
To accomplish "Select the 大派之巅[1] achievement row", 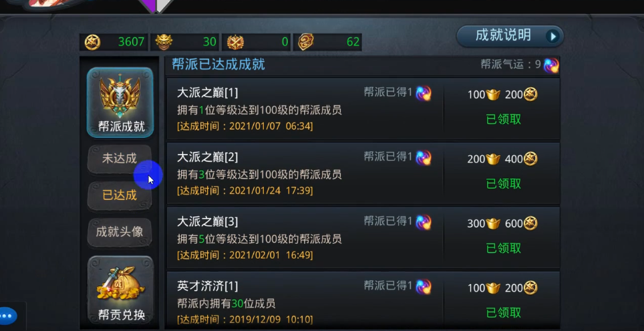I will tap(363, 109).
